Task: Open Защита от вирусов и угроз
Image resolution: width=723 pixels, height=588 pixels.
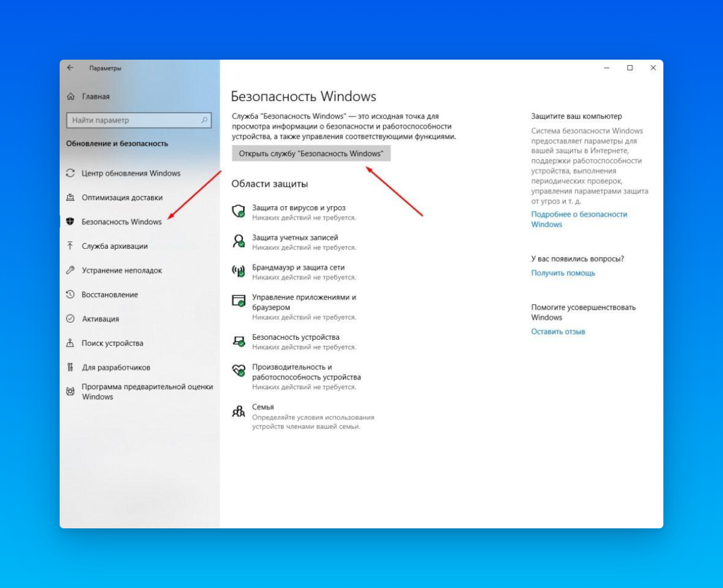Action: 299,207
